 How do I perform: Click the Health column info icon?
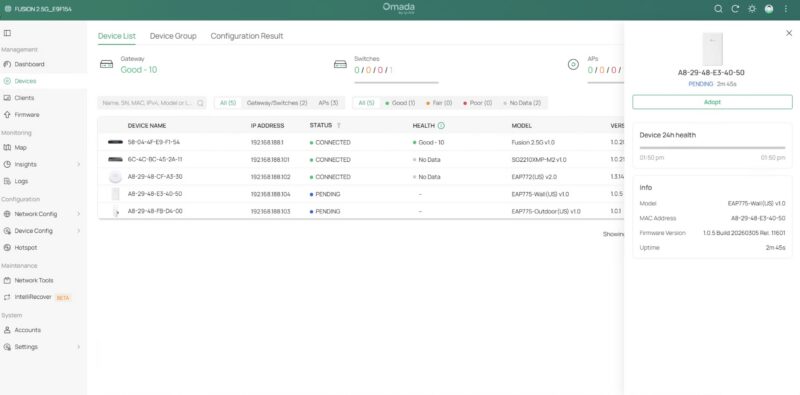tap(441, 126)
